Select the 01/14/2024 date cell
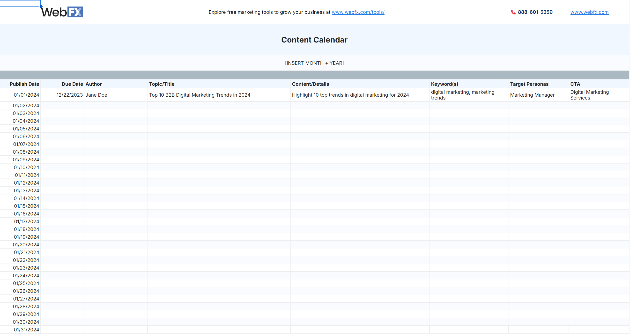The width and height of the screenshot is (644, 336). (20, 198)
